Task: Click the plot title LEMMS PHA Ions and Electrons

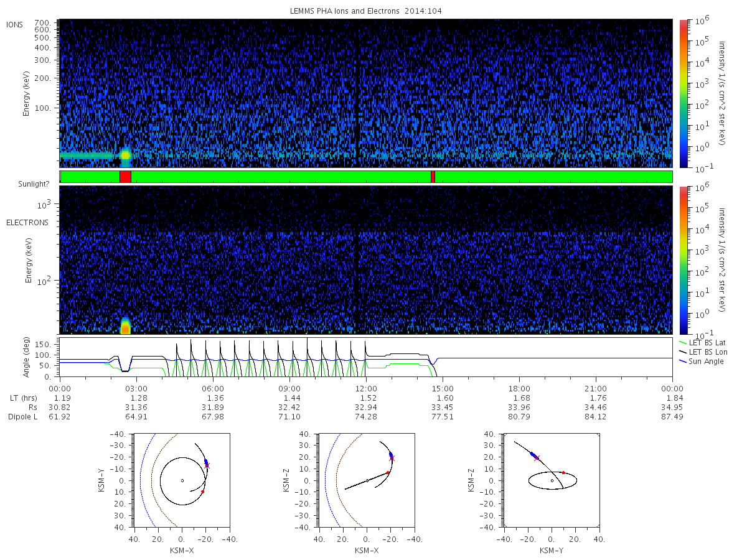Action: tap(366, 11)
